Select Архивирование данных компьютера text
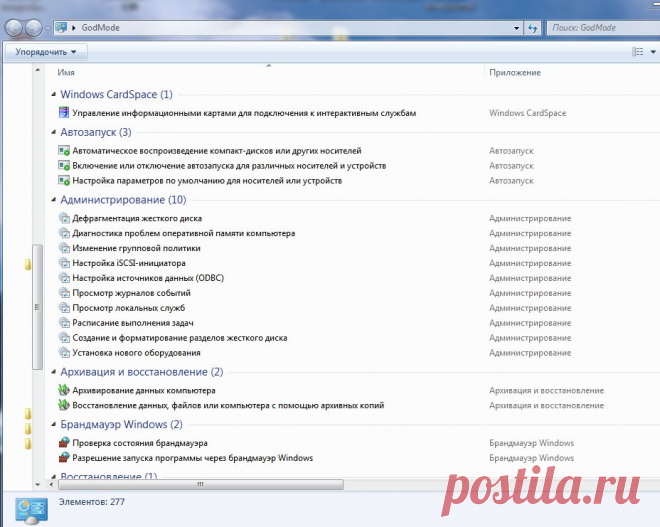This screenshot has height=527, width=660. (x=144, y=390)
